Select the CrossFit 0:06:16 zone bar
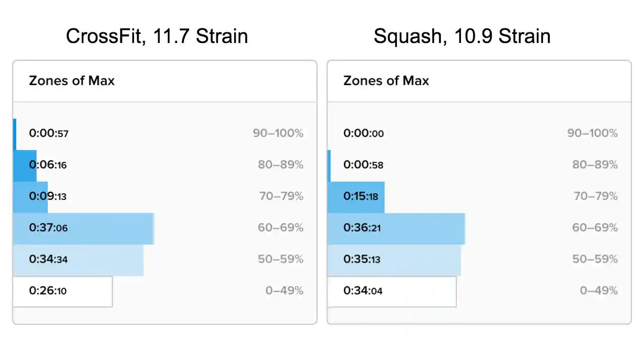This screenshot has width=644, height=338. (25, 165)
